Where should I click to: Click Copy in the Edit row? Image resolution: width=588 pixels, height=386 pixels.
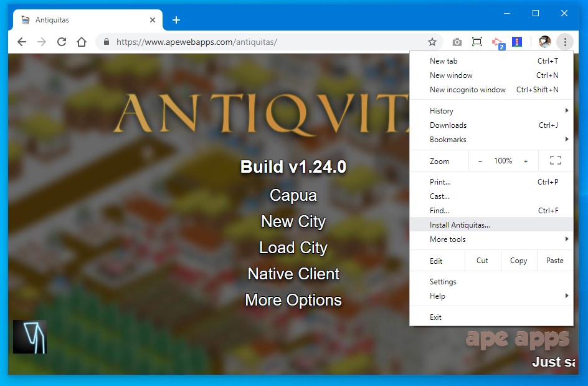point(519,261)
